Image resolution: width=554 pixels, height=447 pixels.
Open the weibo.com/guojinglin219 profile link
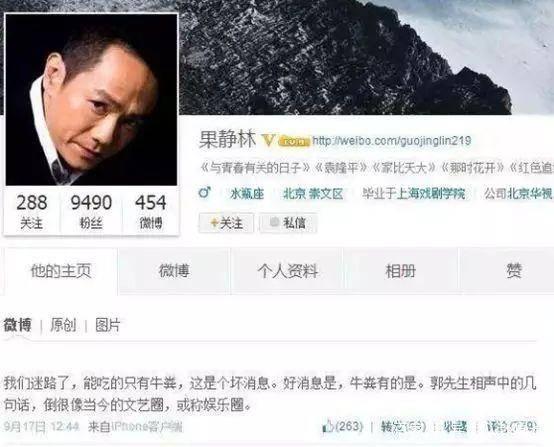click(391, 141)
